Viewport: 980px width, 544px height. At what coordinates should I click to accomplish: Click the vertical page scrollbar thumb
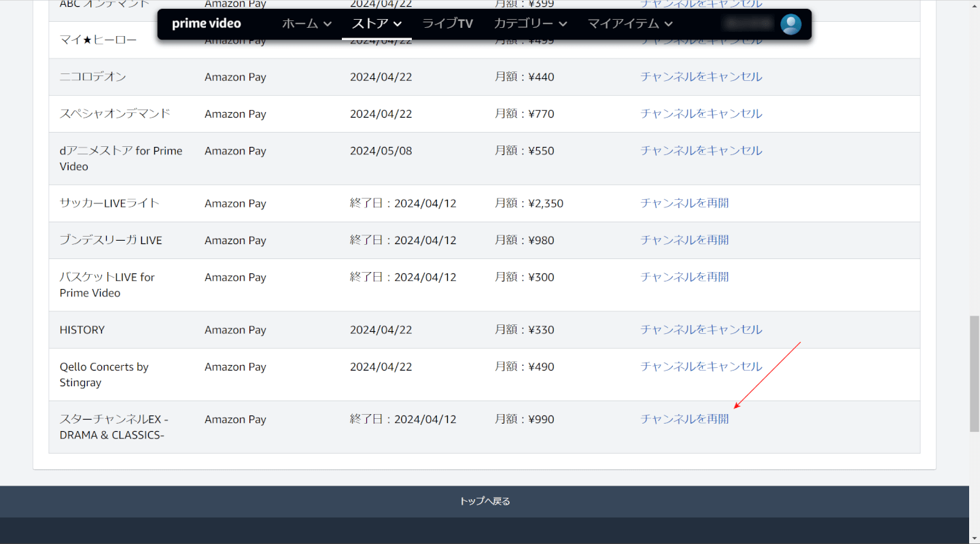coord(974,373)
